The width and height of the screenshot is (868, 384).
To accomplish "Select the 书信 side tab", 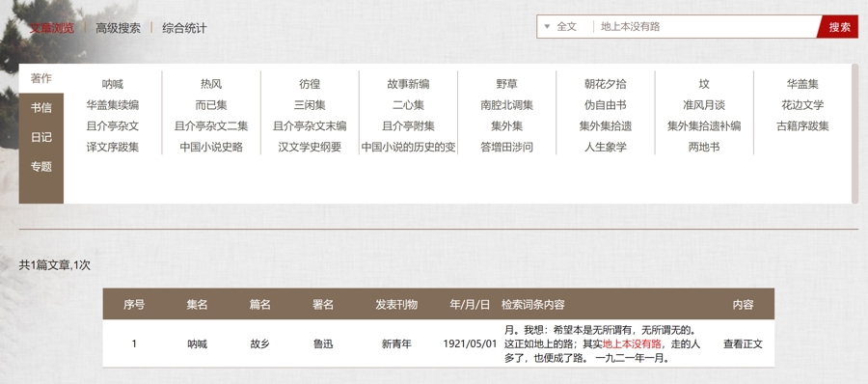I will 41,108.
